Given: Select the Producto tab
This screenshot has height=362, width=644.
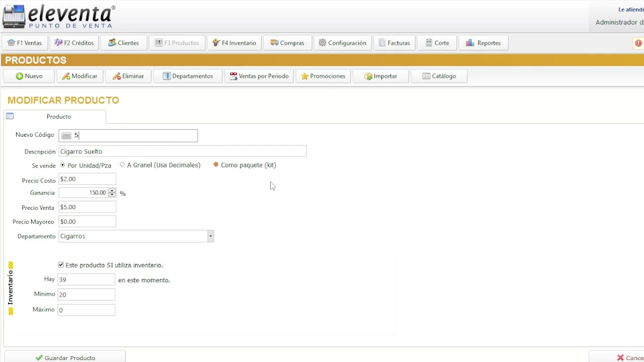Looking at the screenshot, I should (55, 116).
